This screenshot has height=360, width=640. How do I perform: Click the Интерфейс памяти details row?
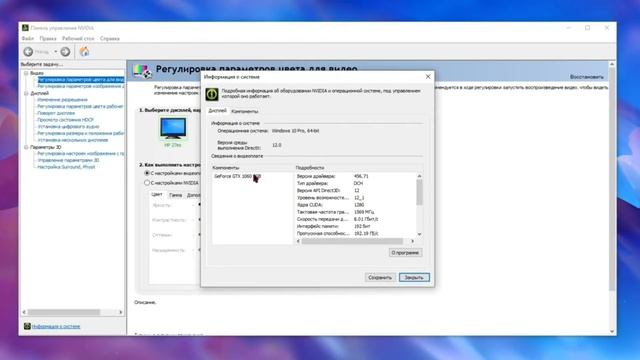355,226
